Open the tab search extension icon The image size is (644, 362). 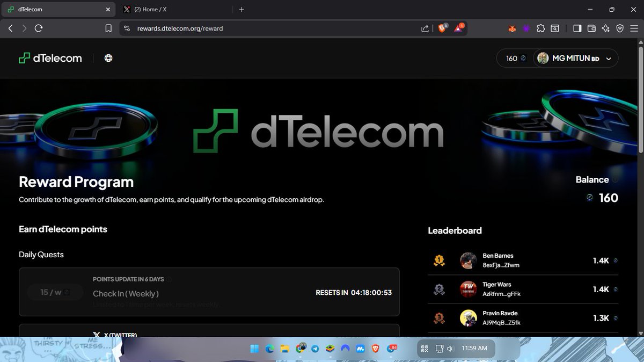pyautogui.click(x=555, y=28)
